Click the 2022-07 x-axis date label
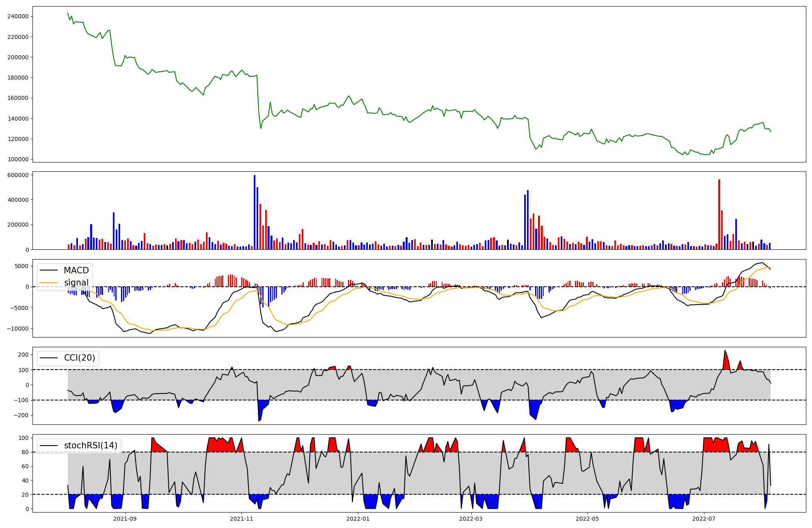 click(x=704, y=519)
